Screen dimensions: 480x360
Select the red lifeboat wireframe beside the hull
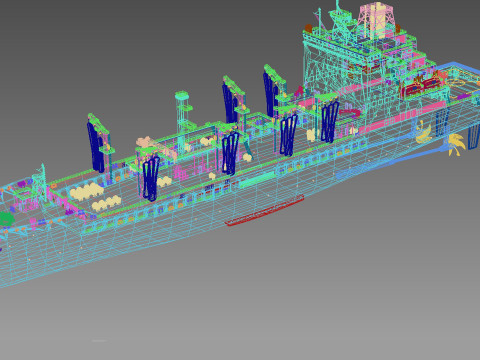tap(265, 211)
